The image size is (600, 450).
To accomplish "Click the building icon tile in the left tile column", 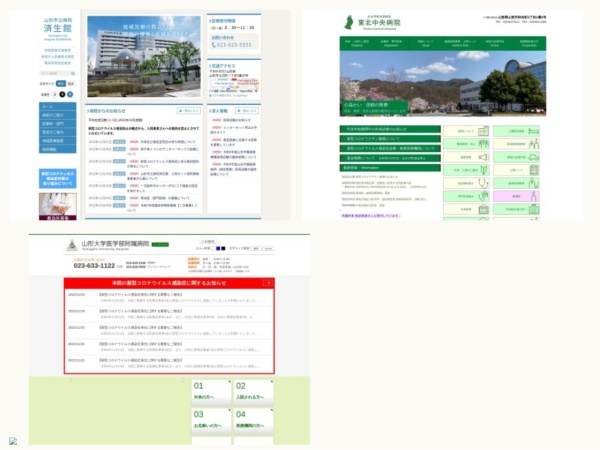I will [x=466, y=209].
